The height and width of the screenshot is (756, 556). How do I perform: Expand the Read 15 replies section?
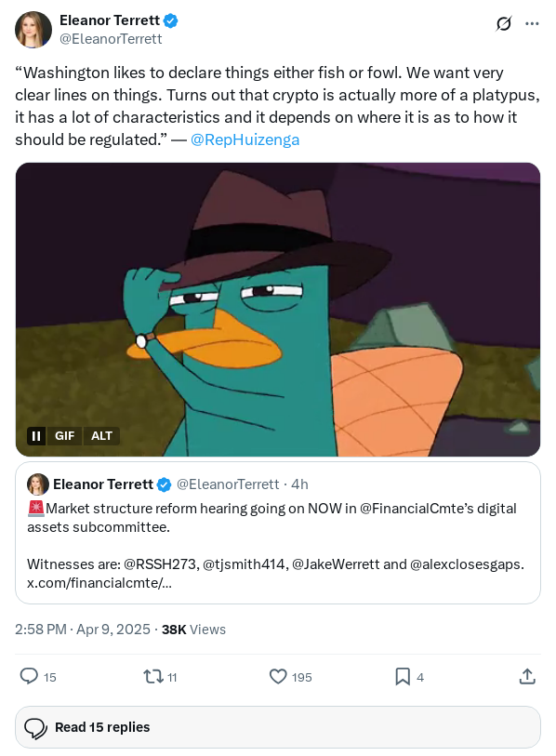(102, 727)
